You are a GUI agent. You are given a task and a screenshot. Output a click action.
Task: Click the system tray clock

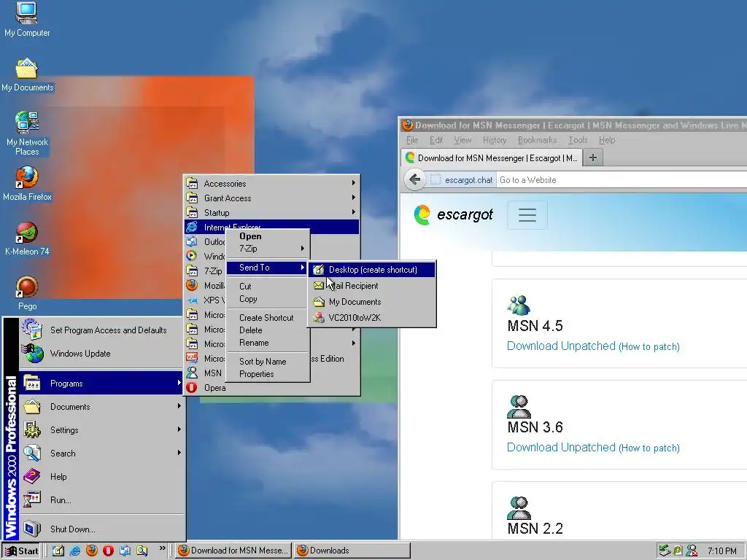721,551
